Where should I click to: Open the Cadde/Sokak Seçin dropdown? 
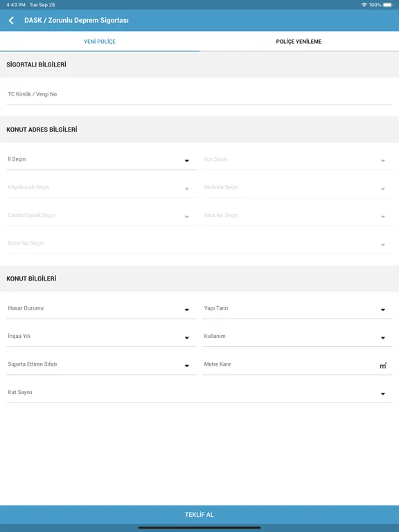(x=101, y=215)
